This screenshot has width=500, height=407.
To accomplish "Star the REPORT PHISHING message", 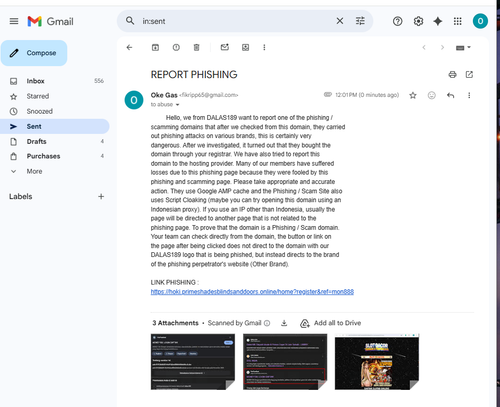I will pyautogui.click(x=413, y=95).
